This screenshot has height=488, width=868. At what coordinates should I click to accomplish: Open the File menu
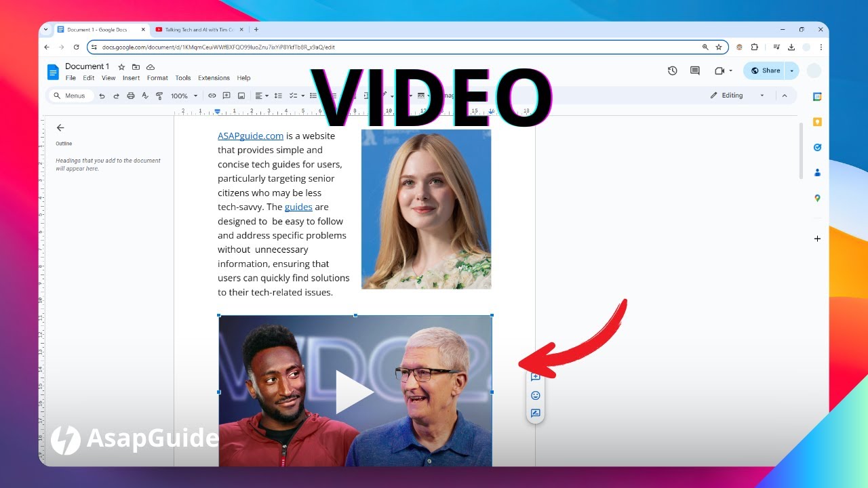tap(71, 78)
